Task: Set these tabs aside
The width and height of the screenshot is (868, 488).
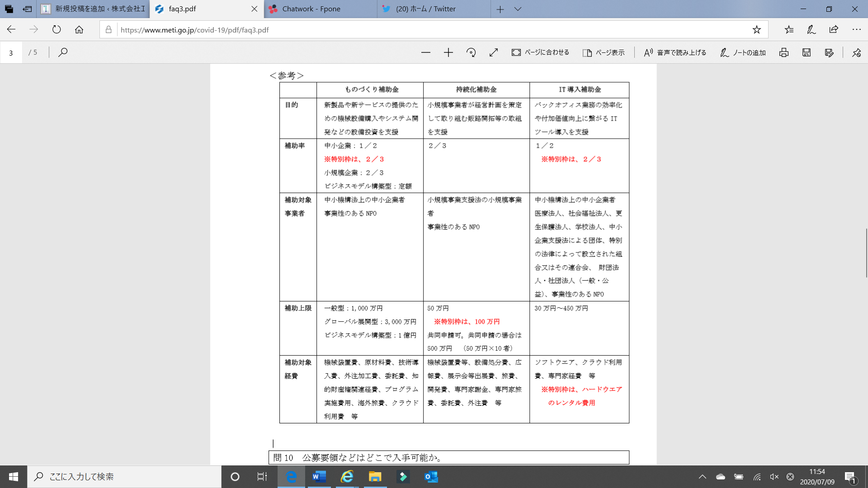Action: click(28, 9)
